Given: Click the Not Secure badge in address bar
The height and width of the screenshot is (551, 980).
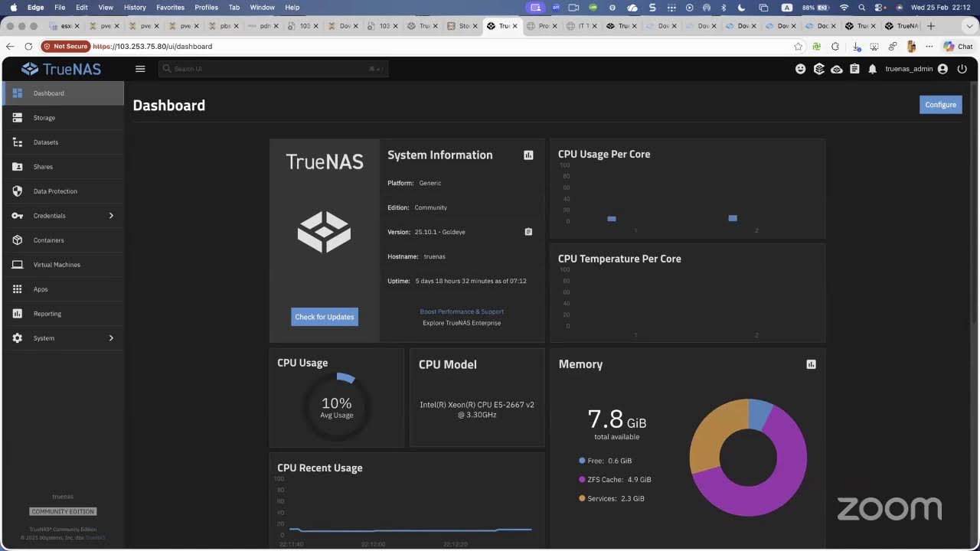Looking at the screenshot, I should tap(66, 47).
